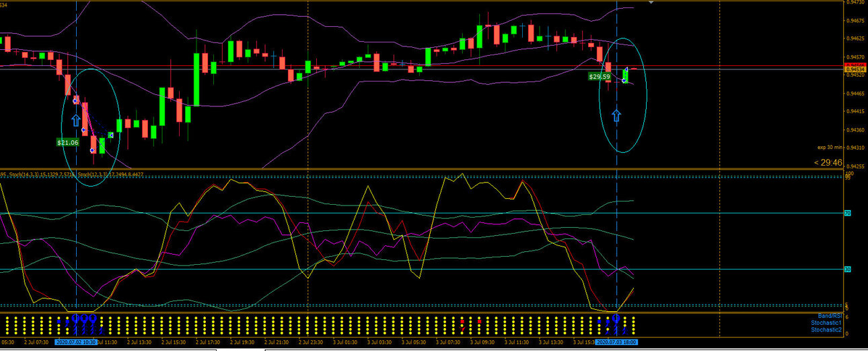Image resolution: width=868 pixels, height=351 pixels.
Task: Click the 0.94465 price scale label
Action: click(x=857, y=94)
